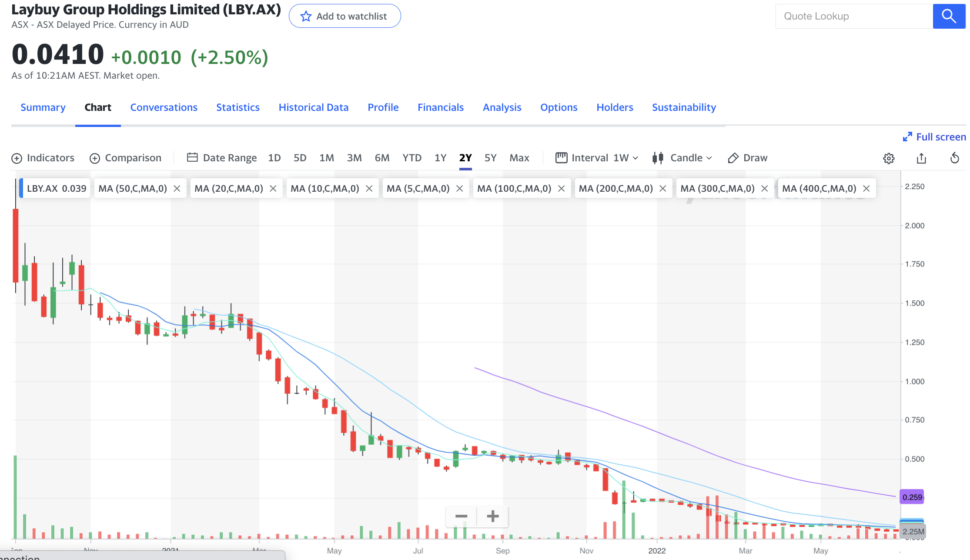Go to the Historical Data tab
This screenshot has height=560, width=970.
[314, 107]
